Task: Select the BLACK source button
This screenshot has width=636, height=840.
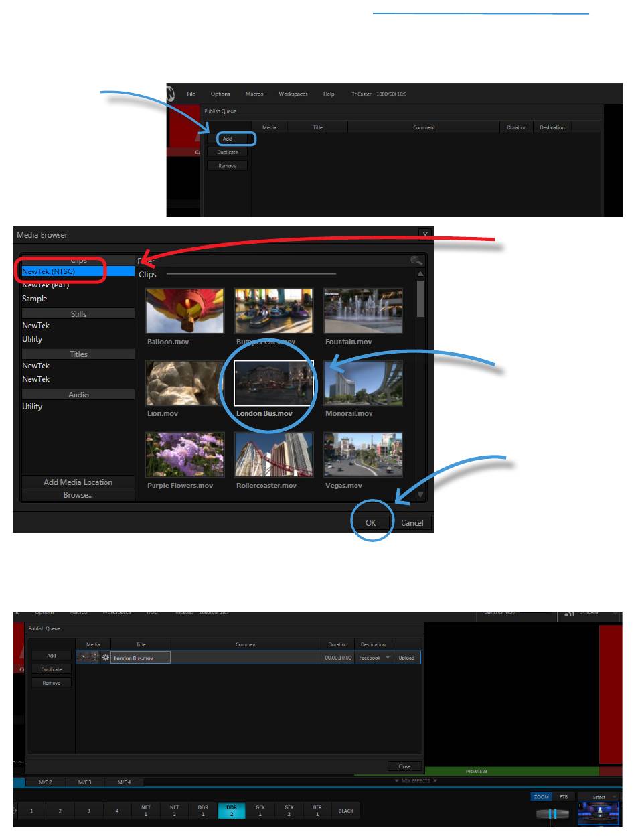Action: pyautogui.click(x=346, y=811)
